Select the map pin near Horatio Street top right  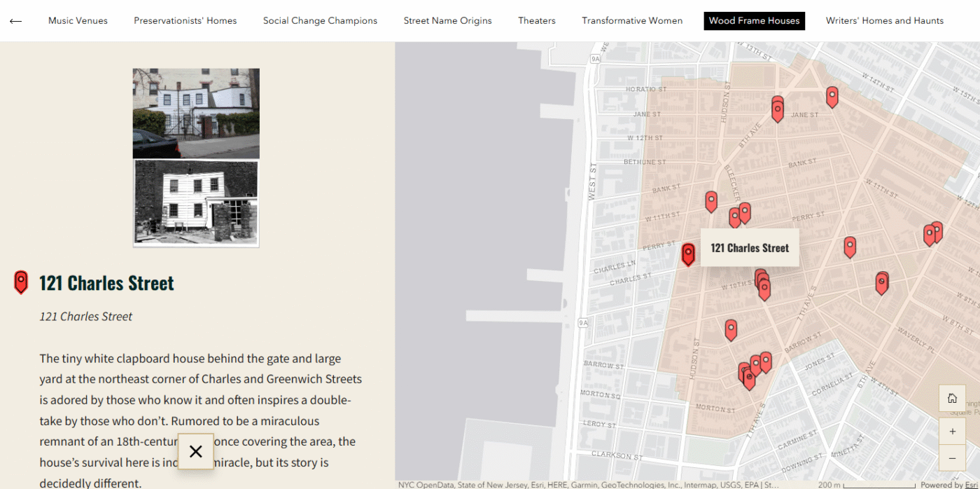click(832, 96)
